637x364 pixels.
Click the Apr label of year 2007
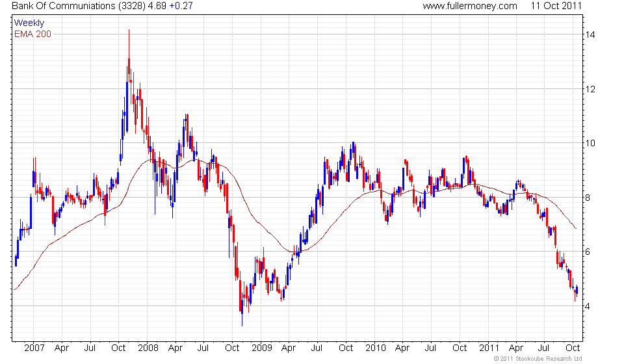62,348
